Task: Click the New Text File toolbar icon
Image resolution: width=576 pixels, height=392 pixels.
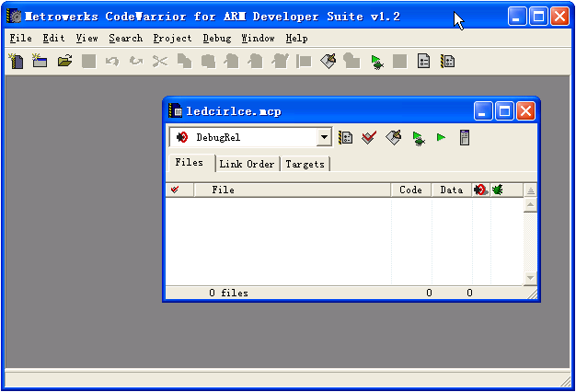Action: 17,62
